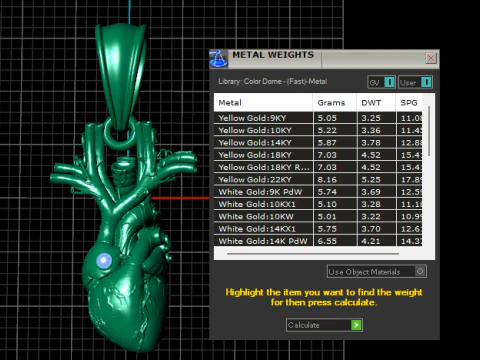The image size is (480, 360).
Task: Click the 4.21 DWT cell
Action: pos(376,241)
